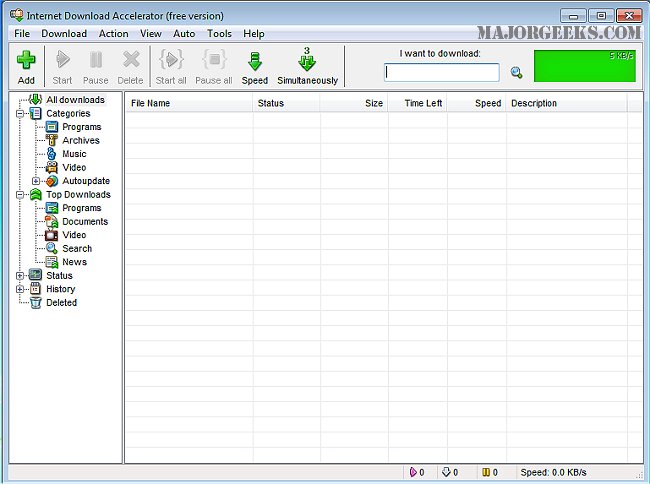Click the Start all toolbar button
Image resolution: width=650 pixels, height=484 pixels.
click(x=171, y=65)
